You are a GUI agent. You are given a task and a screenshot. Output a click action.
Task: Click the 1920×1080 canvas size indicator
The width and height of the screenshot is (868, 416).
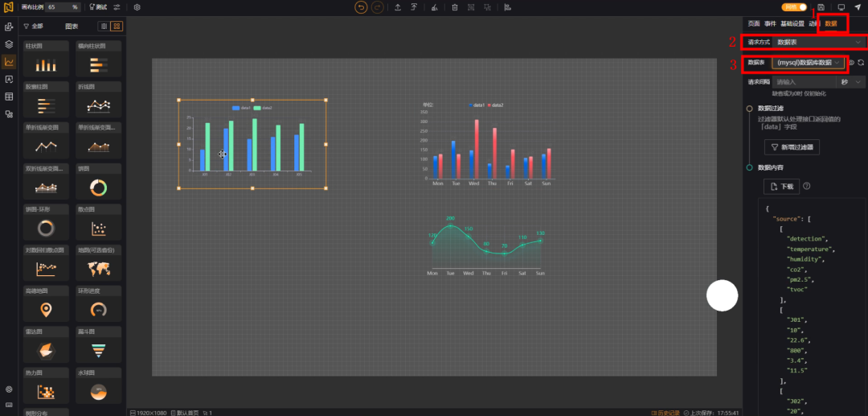(149, 413)
